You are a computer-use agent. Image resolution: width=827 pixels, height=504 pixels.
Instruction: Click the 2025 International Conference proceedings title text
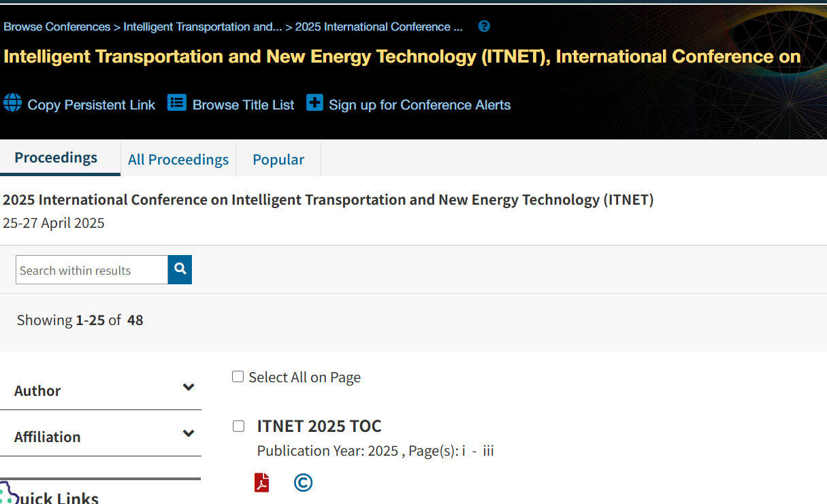tap(328, 200)
